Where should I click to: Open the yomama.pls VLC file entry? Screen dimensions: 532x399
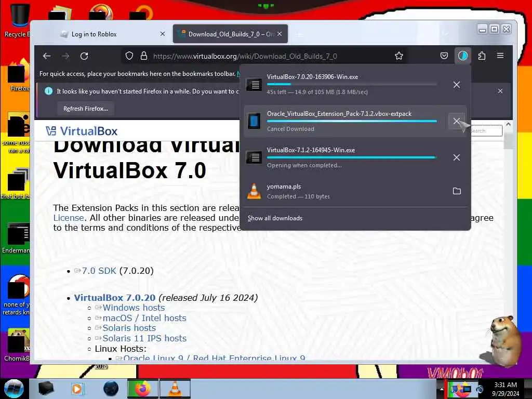[345, 191]
